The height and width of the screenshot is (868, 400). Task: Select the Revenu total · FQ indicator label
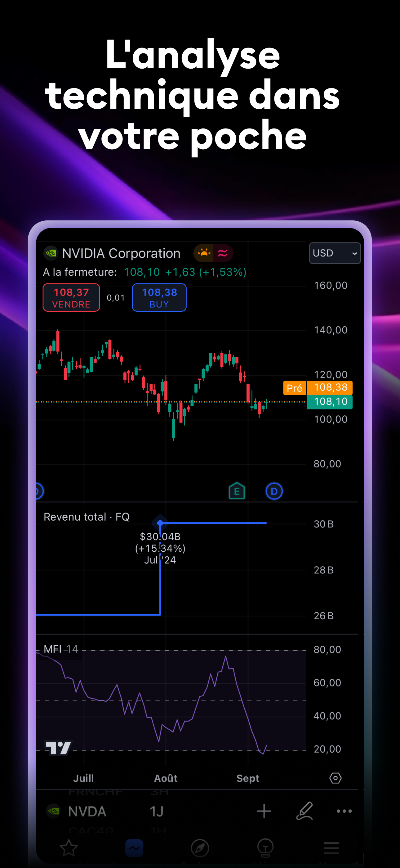[x=87, y=517]
